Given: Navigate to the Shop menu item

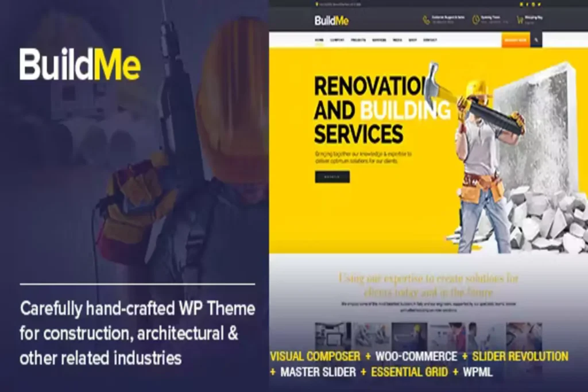Looking at the screenshot, I should point(412,41).
